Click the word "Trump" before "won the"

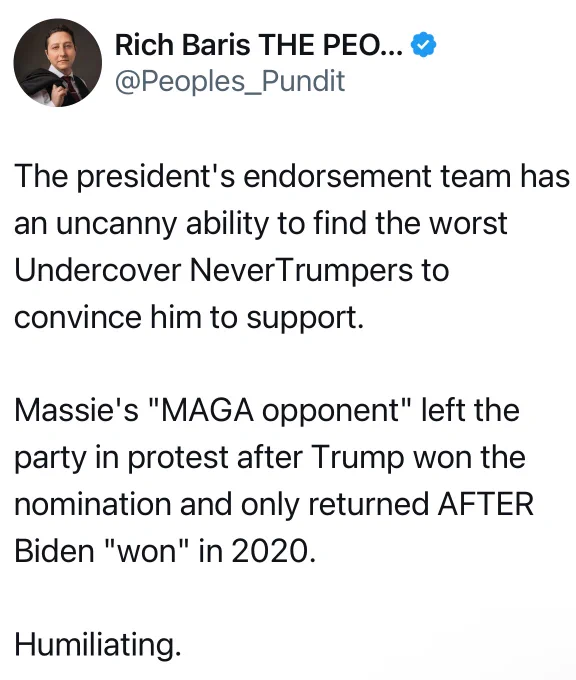coord(358,459)
